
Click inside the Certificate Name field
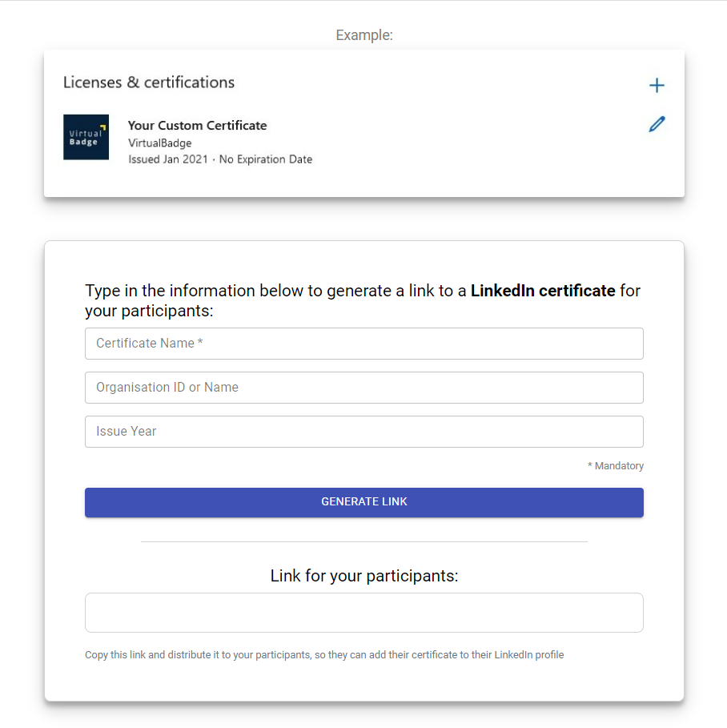pyautogui.click(x=364, y=343)
